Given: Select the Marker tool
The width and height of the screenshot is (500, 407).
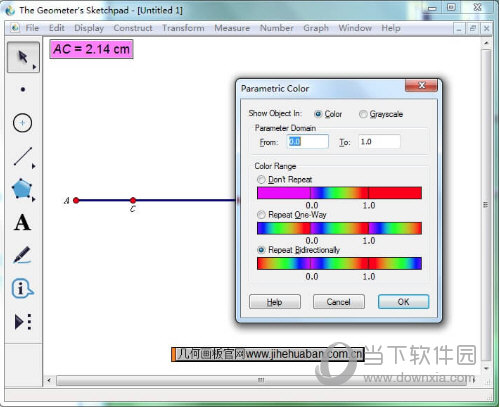Looking at the screenshot, I should coord(22,255).
